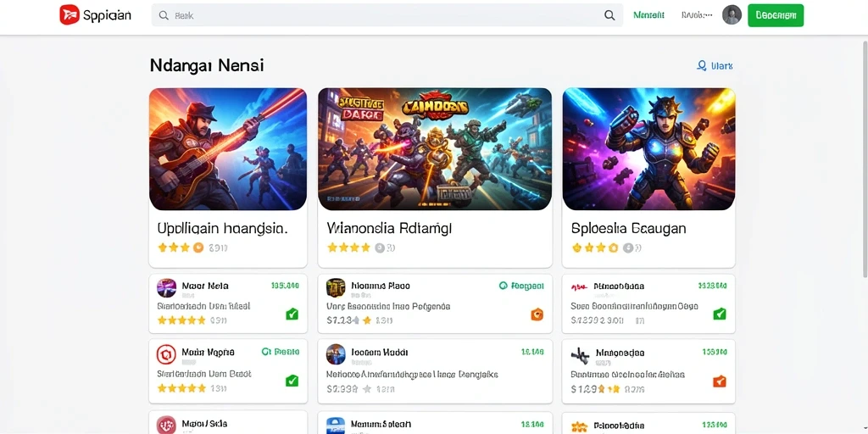Click the green check badge in Moan Mapha card
The width and height of the screenshot is (868, 434).
[x=292, y=381]
